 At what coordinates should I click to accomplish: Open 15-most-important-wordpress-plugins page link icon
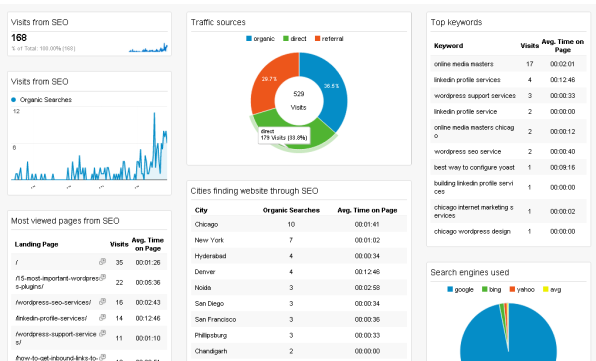(x=102, y=277)
